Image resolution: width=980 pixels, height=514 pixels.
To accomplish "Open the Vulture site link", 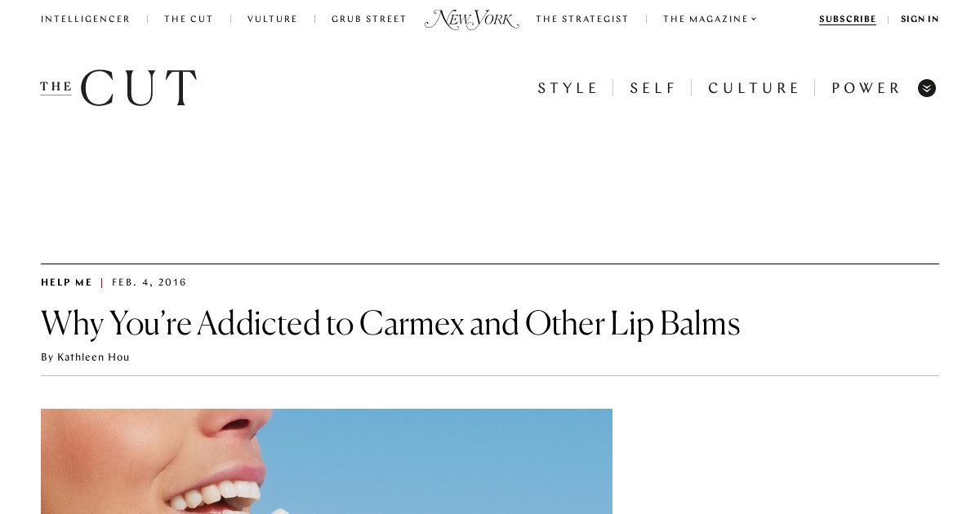I will (273, 20).
